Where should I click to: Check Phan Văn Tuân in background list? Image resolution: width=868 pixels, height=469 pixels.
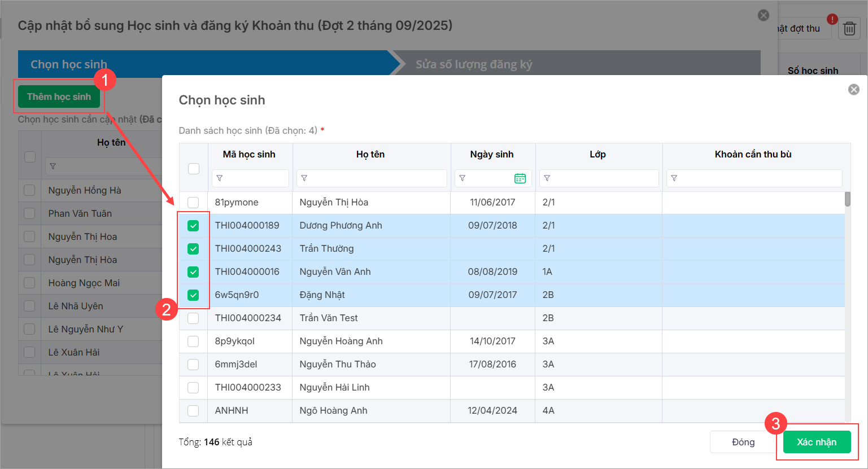29,214
